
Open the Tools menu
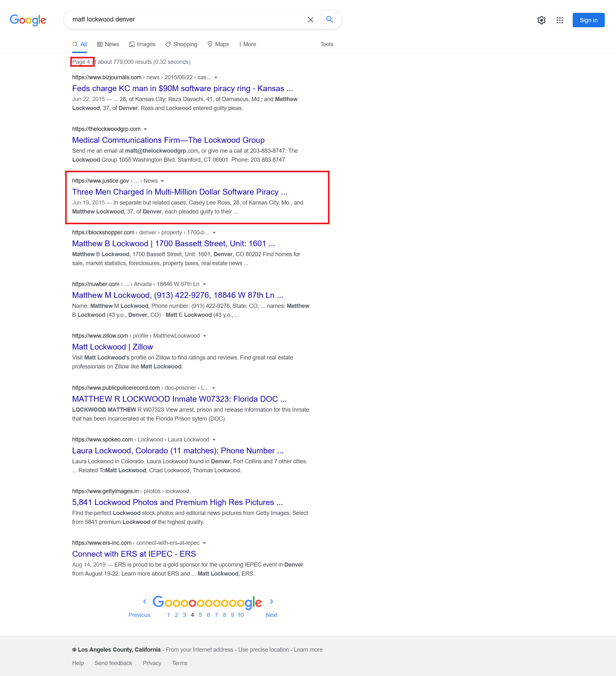(x=326, y=44)
